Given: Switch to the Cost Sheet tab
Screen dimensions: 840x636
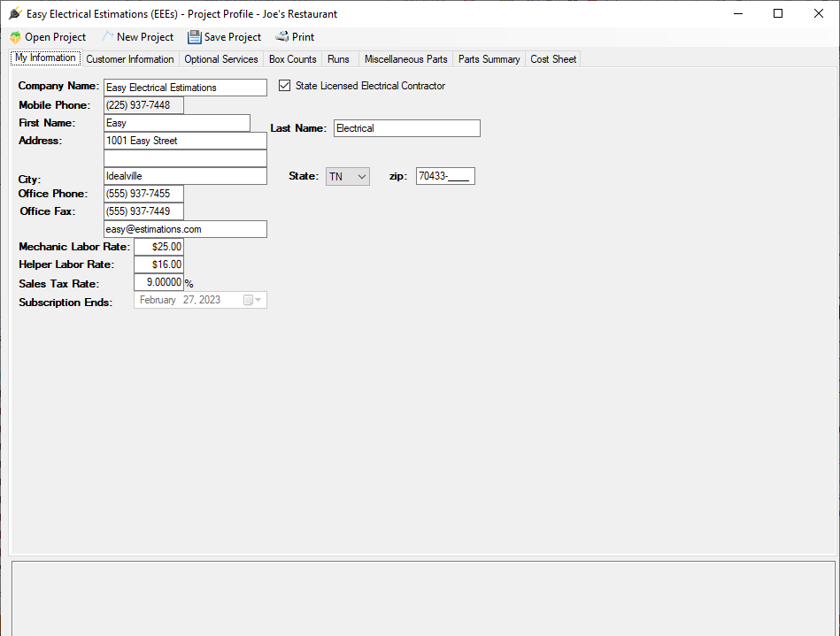Looking at the screenshot, I should click(553, 59).
